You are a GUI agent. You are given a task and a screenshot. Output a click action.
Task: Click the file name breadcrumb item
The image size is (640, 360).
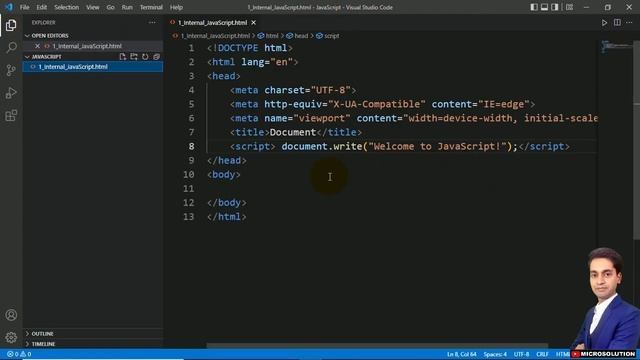point(212,36)
